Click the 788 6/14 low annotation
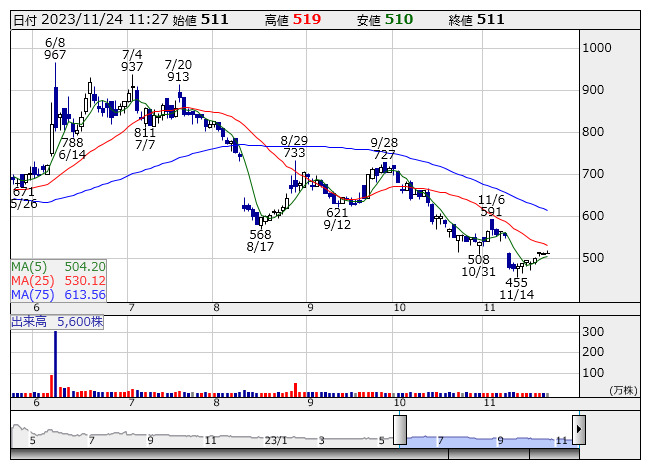This screenshot has height=470, width=653. 72,149
